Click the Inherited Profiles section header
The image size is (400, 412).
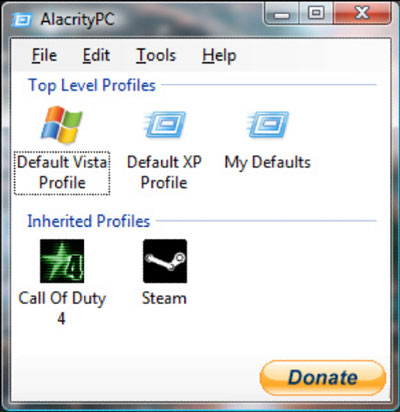coord(89,221)
